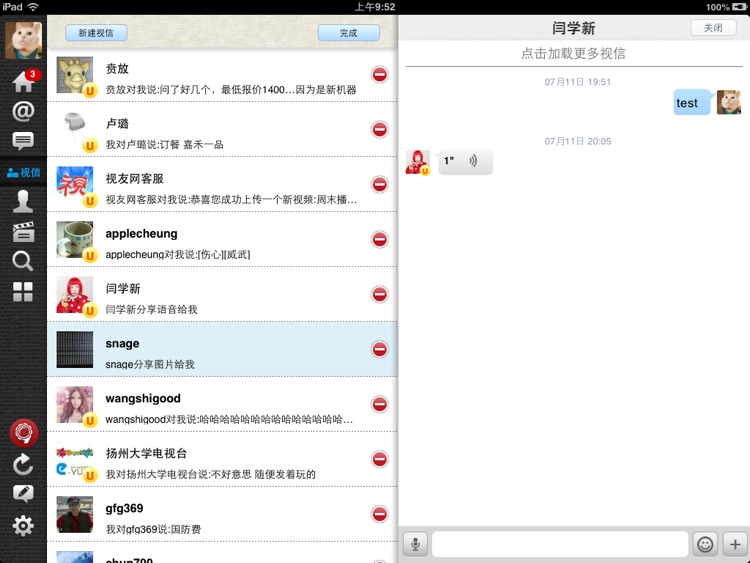Tap the user profile cat avatar in sidebar

pyautogui.click(x=23, y=41)
